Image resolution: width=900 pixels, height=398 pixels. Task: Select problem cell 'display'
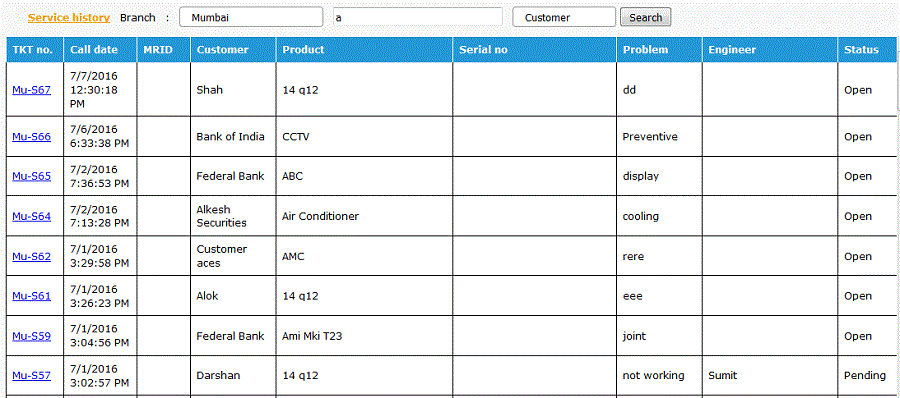[x=660, y=176]
